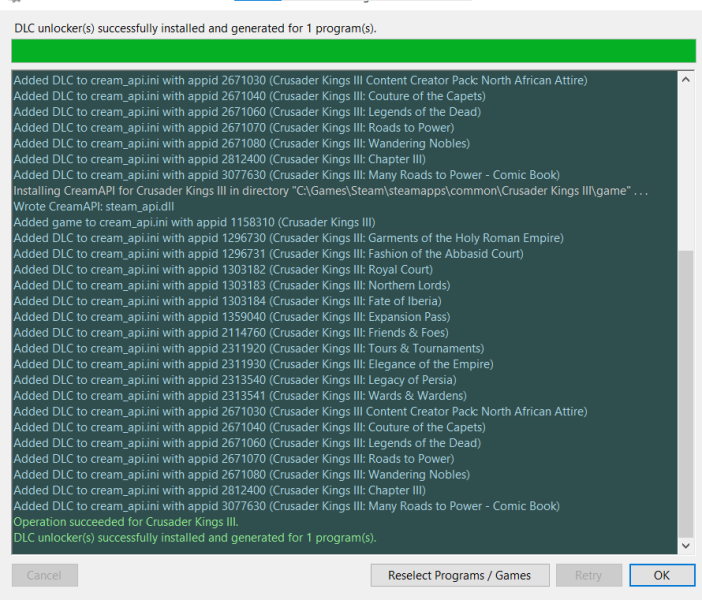The image size is (702, 600).
Task: Select the Northern Lords DLC log entry
Action: tap(231, 285)
